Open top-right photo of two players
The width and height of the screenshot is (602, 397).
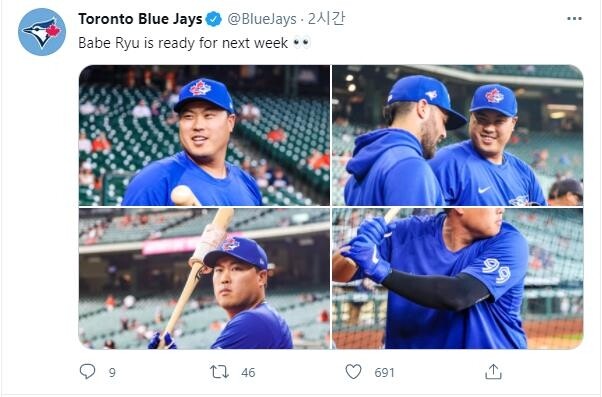point(458,135)
